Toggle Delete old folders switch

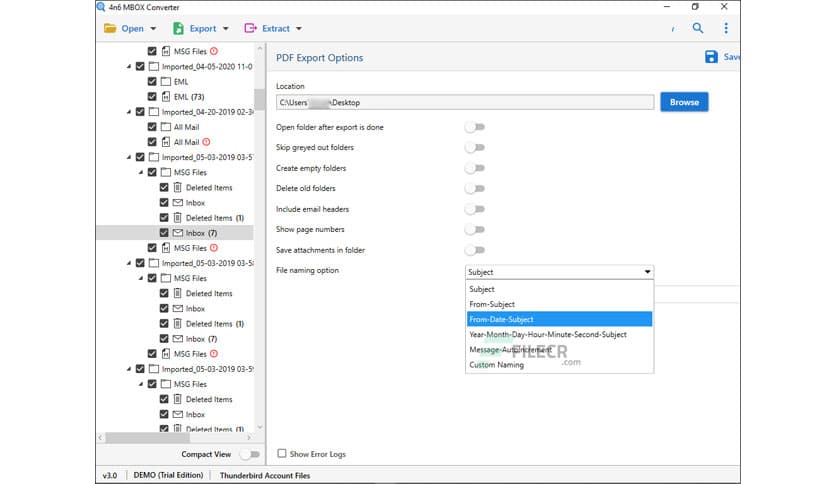[x=475, y=188]
